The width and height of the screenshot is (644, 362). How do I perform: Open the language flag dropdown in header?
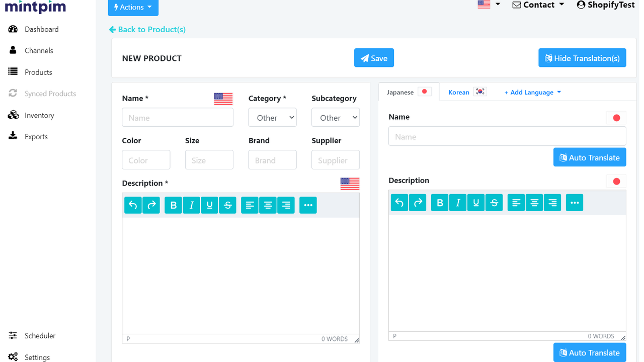point(489,5)
